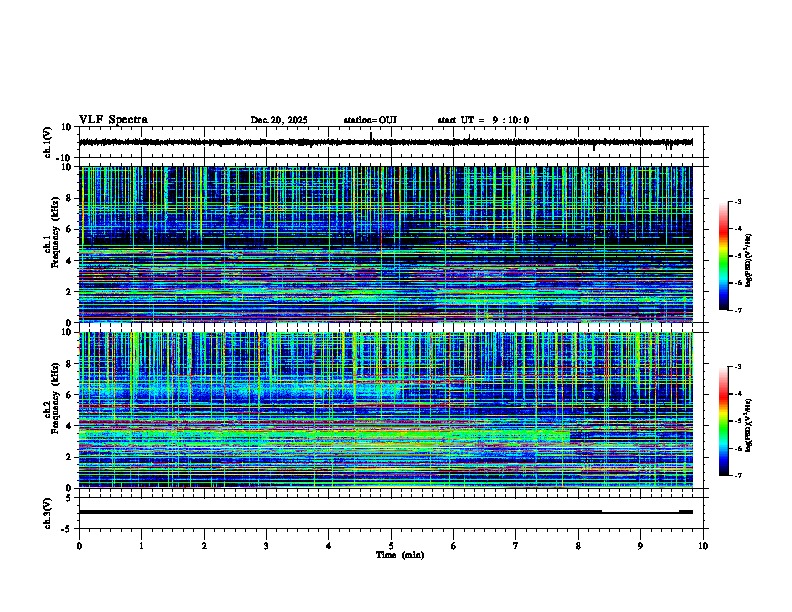
Task: Click the "-4" label on ch.2 color bar
Action: 737,394
